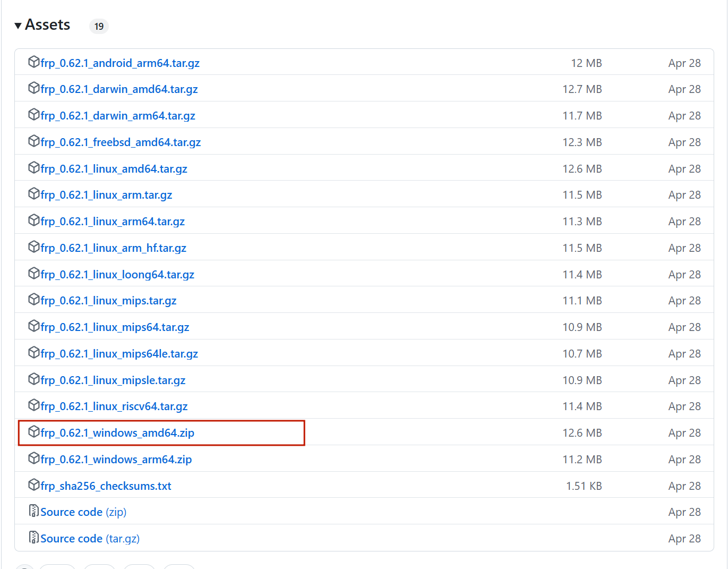Download frp_0.62.1_windows_amd64.zip
This screenshot has height=569, width=728.
pyautogui.click(x=117, y=433)
